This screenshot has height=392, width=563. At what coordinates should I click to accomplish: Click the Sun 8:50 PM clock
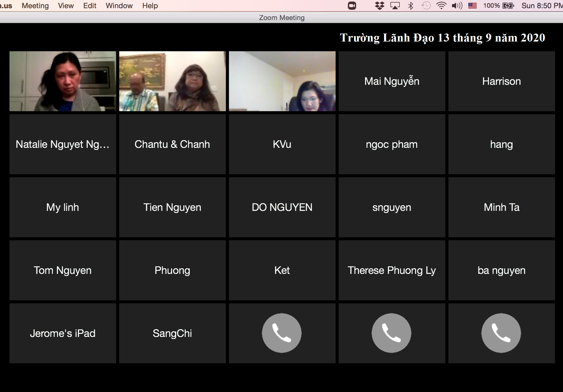(542, 6)
